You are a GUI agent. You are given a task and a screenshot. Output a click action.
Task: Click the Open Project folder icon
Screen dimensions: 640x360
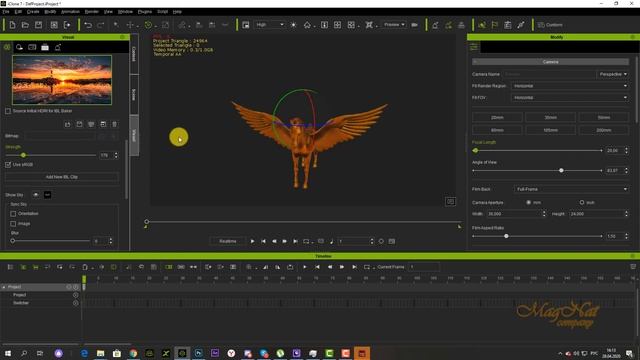(x=25, y=25)
